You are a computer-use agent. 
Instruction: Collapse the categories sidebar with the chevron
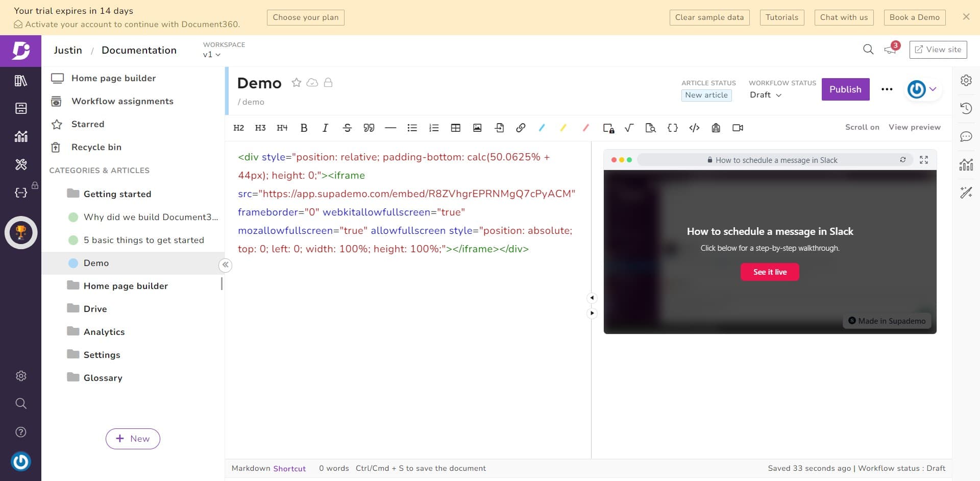coord(225,265)
